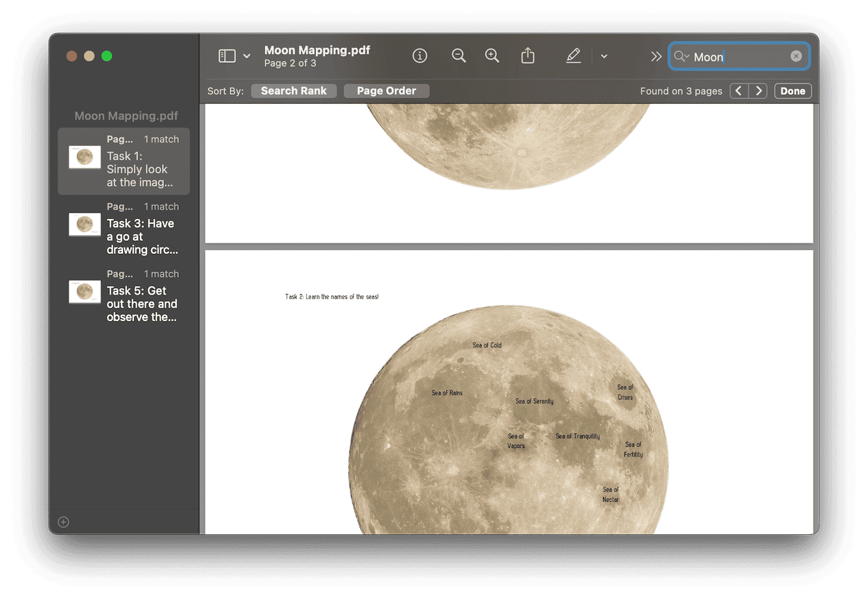Toggle the sidebar view
This screenshot has height=599, width=868.
(225, 56)
